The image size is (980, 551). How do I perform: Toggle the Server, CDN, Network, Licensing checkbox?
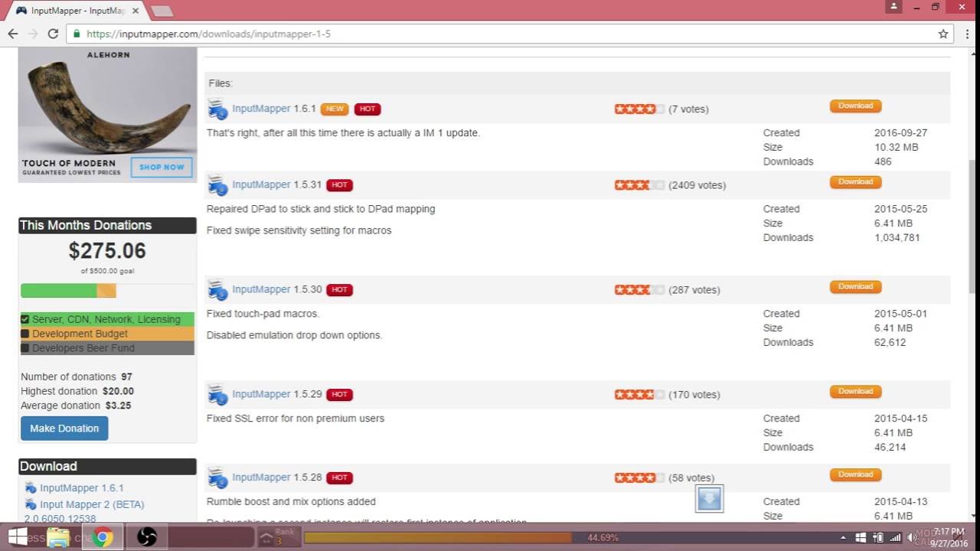pyautogui.click(x=25, y=319)
